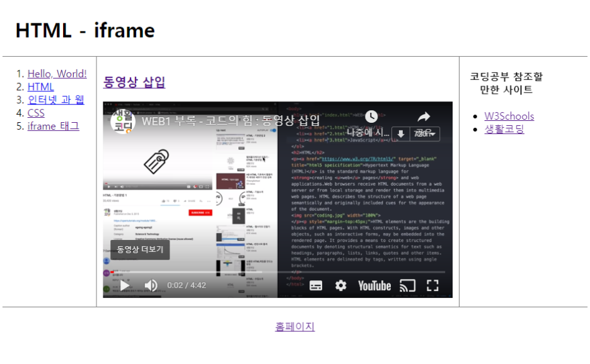Visit the W3Schools link
The height and width of the screenshot is (364, 590).
[509, 116]
